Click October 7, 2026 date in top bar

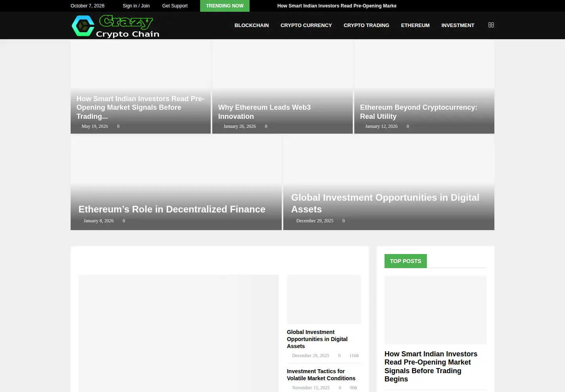(x=87, y=6)
